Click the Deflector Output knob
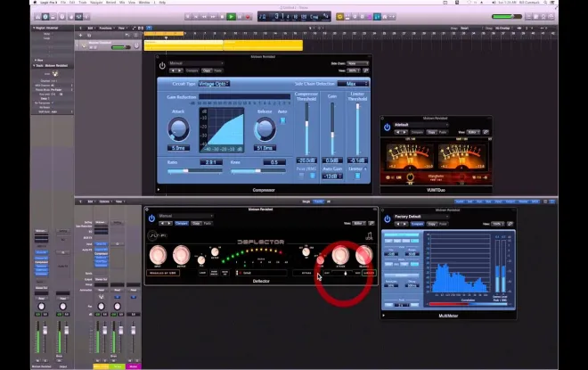This screenshot has height=370, width=588. [x=181, y=254]
